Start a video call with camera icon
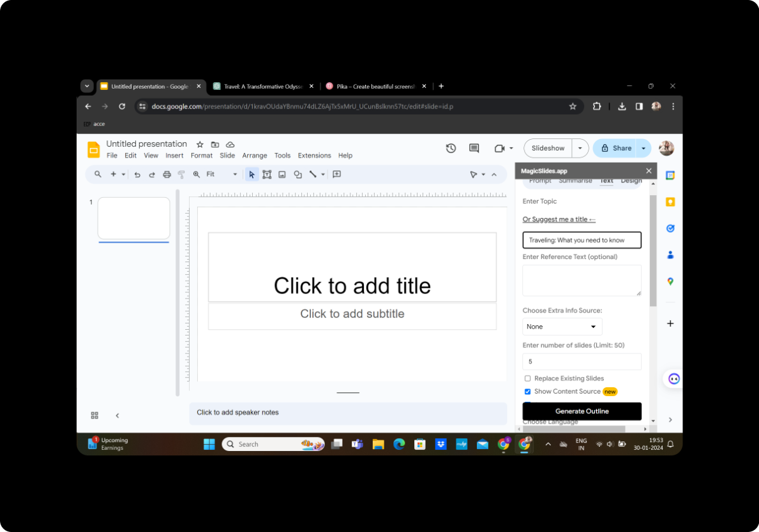759x532 pixels. (500, 149)
